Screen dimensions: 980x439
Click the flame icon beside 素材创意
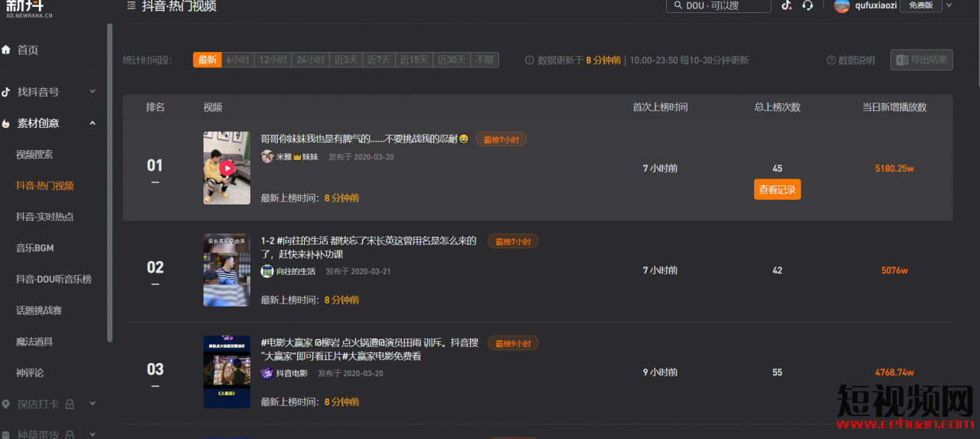(7, 123)
